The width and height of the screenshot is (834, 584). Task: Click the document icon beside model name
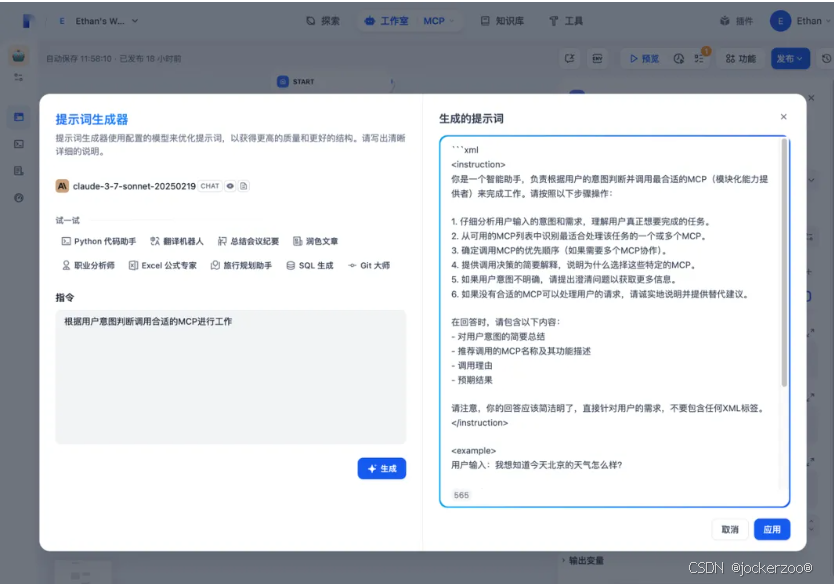click(x=244, y=186)
